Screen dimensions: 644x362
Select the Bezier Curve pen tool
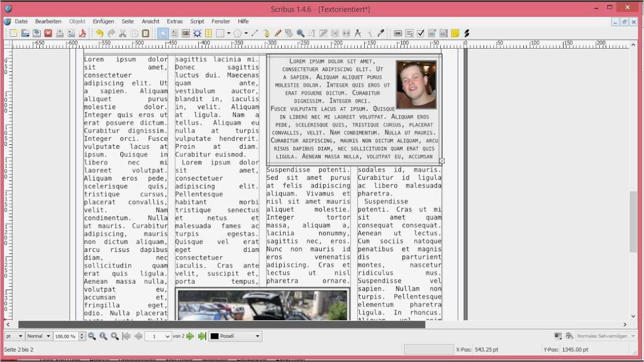tap(266, 33)
